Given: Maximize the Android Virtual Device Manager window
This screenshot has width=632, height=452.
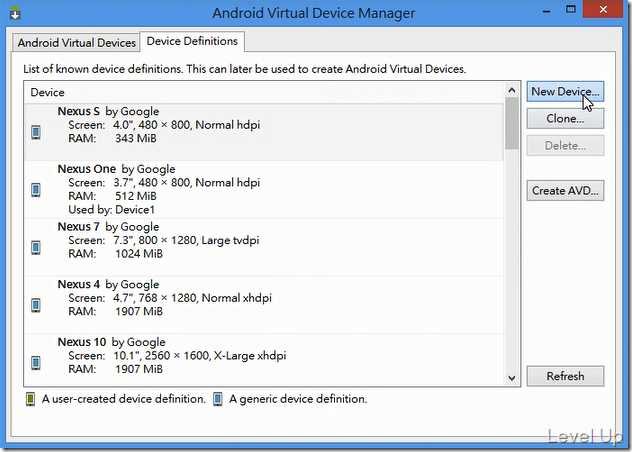Looking at the screenshot, I should (571, 10).
